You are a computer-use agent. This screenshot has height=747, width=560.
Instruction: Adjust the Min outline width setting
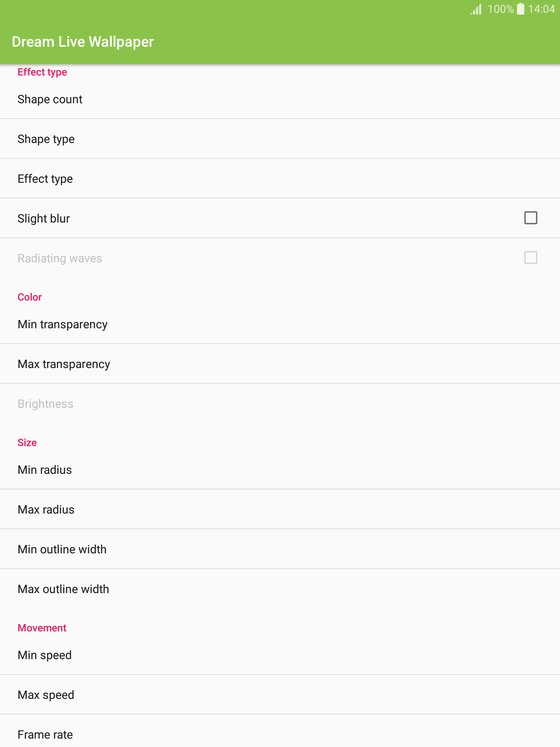point(280,549)
